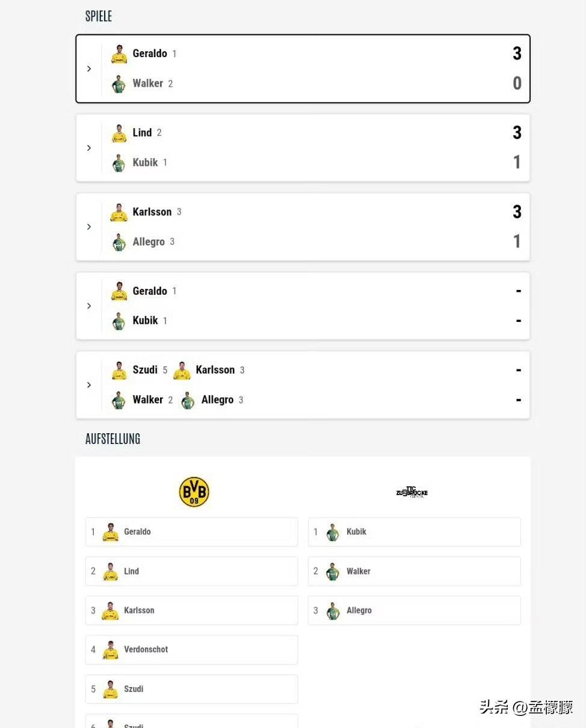586x728 pixels.
Task: Click Kubik's avatar in the lineup list
Action: [333, 532]
